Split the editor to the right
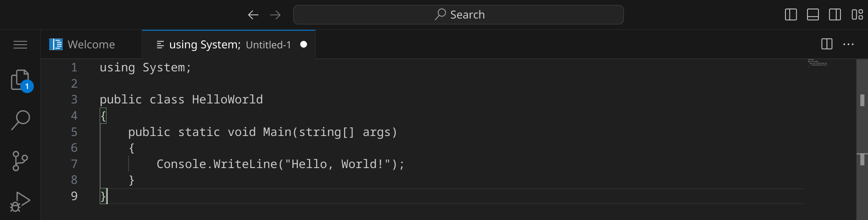The width and height of the screenshot is (868, 220). 827,44
